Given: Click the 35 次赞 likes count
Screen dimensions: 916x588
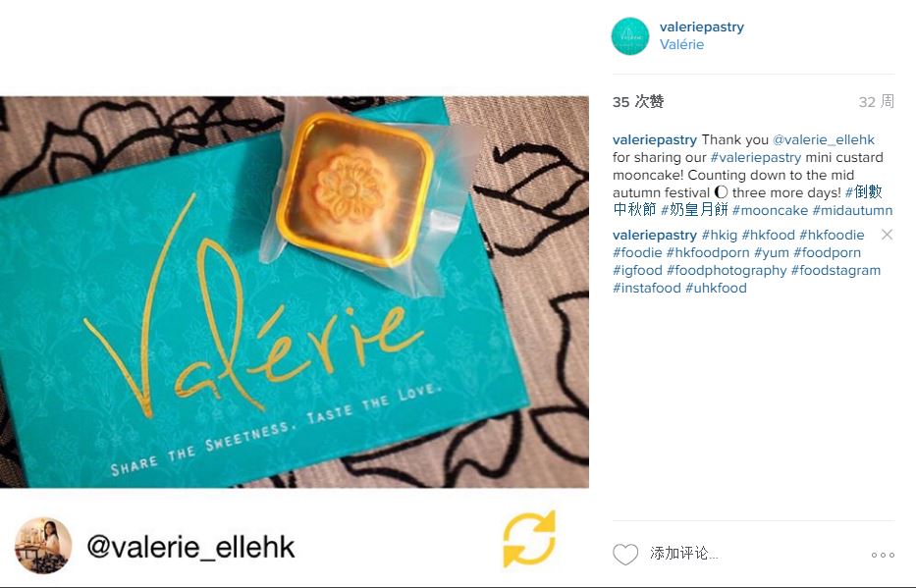Looking at the screenshot, I should [638, 102].
